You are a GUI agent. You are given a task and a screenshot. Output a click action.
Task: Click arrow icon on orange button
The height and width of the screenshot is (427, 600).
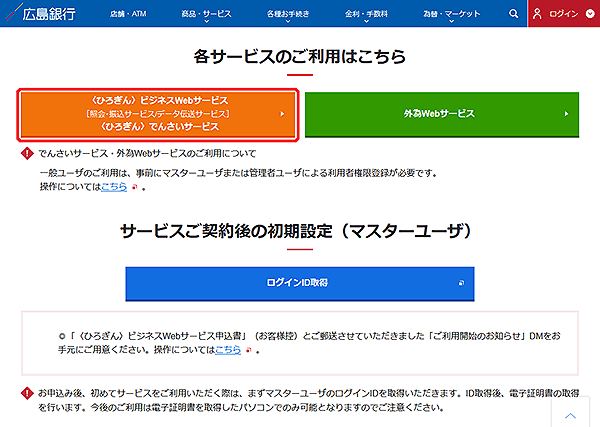pyautogui.click(x=282, y=114)
